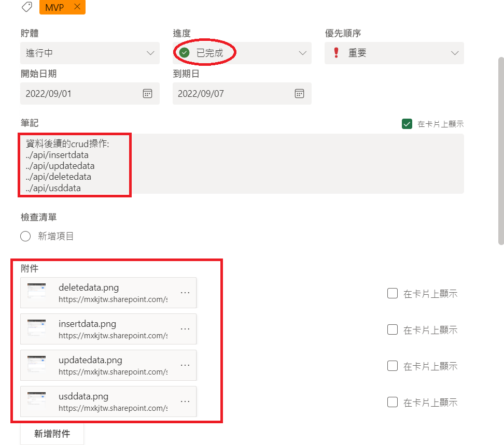Screen dimensions: 504x445
Task: Click the updatedata.png thumbnail preview
Action: 36,364
